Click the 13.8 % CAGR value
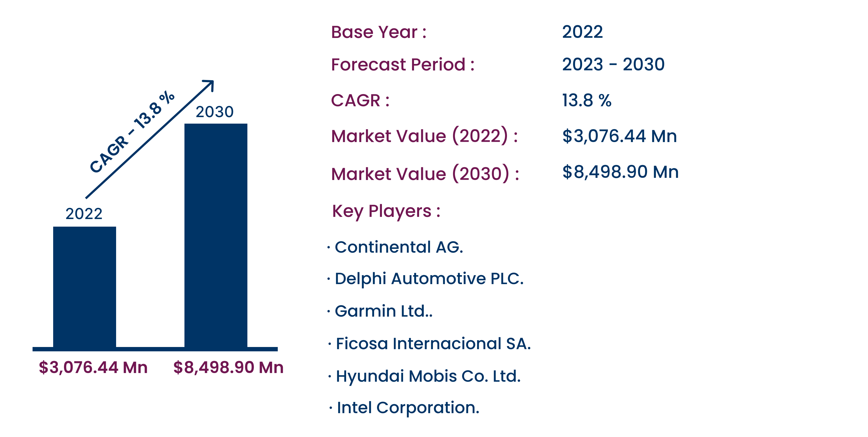The image size is (868, 437). pyautogui.click(x=587, y=100)
